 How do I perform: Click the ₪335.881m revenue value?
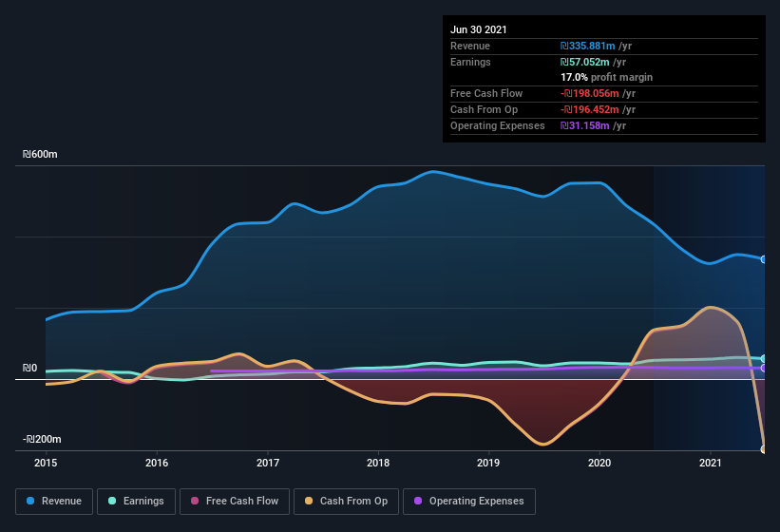pos(587,46)
